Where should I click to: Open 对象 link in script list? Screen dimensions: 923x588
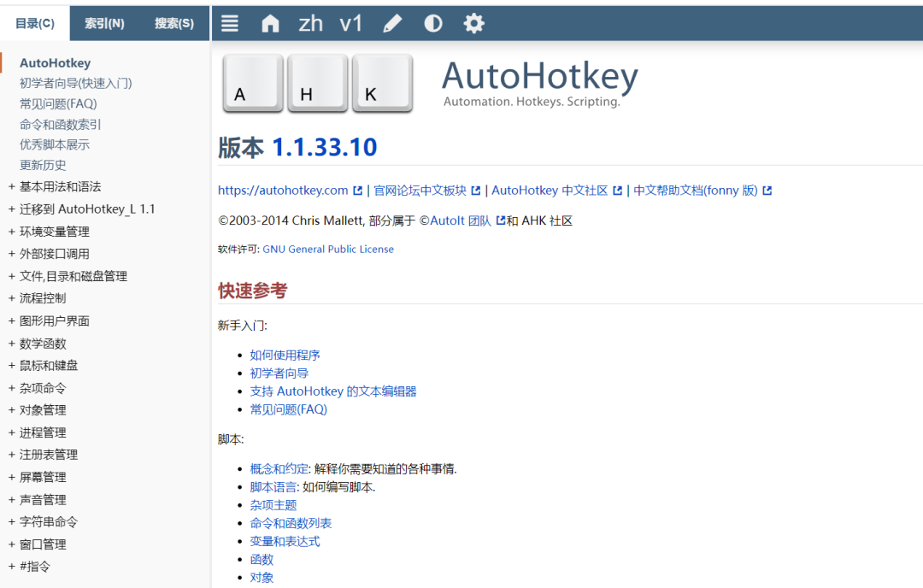[262, 578]
